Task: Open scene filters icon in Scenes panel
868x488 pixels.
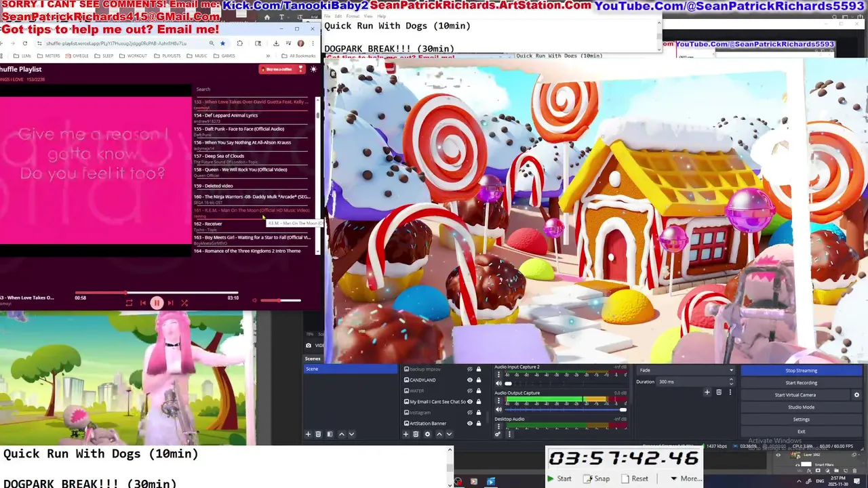Action: [330, 434]
